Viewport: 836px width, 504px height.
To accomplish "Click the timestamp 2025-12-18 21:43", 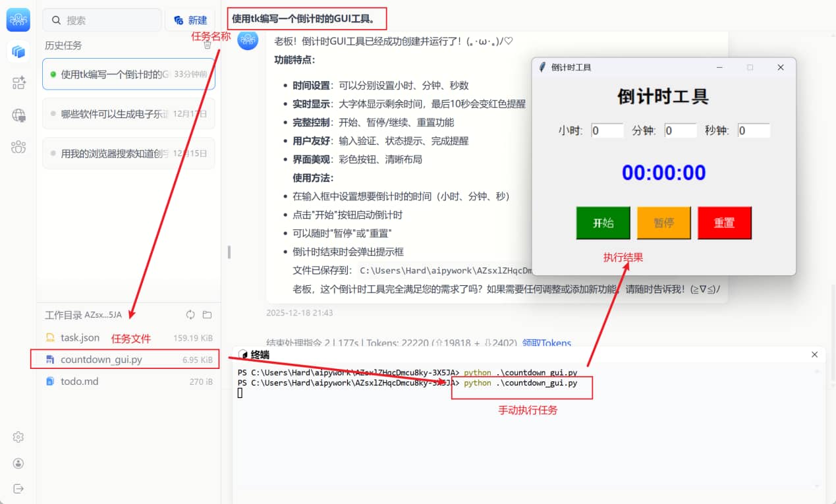I will tap(300, 313).
